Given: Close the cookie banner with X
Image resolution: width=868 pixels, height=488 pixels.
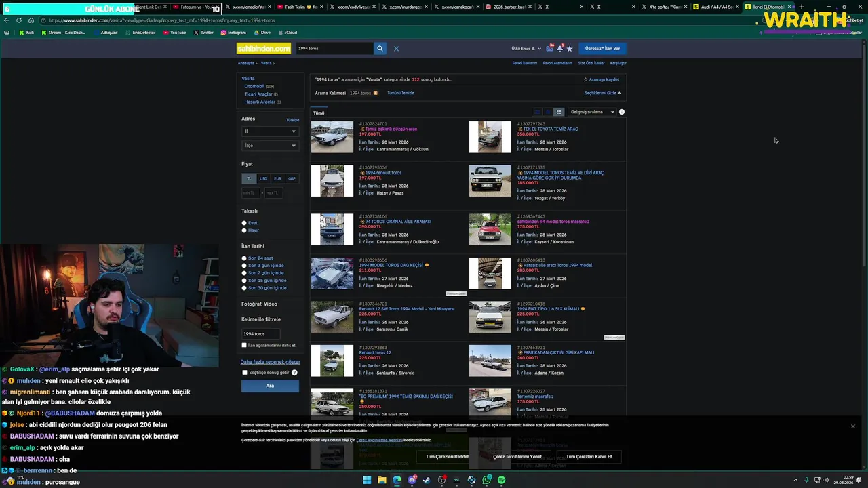Looking at the screenshot, I should pos(853,426).
